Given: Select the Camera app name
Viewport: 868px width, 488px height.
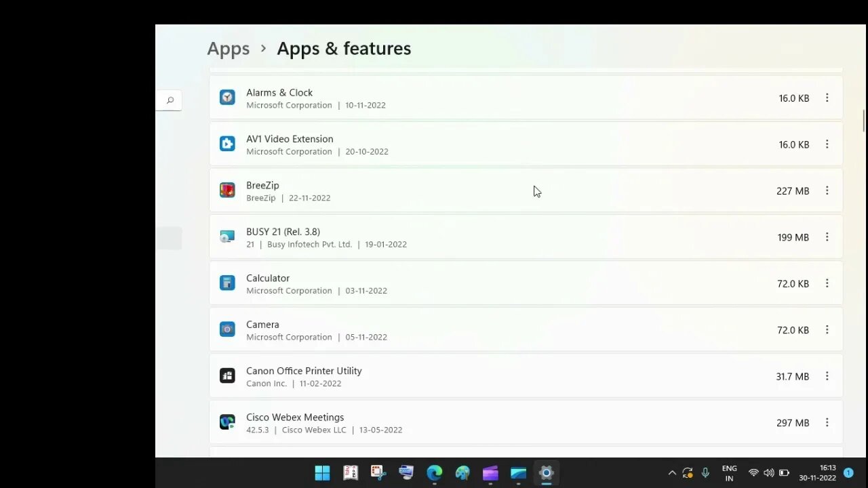Looking at the screenshot, I should click(262, 325).
